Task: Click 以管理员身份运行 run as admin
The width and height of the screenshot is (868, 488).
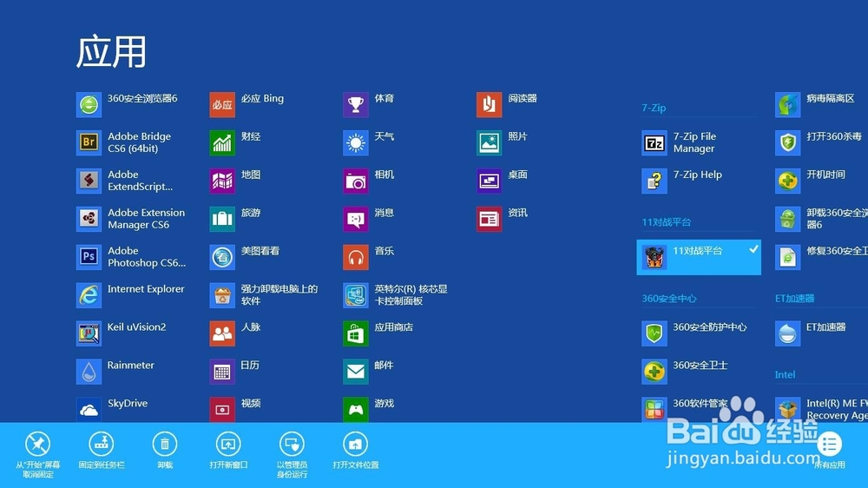Action: (292, 455)
